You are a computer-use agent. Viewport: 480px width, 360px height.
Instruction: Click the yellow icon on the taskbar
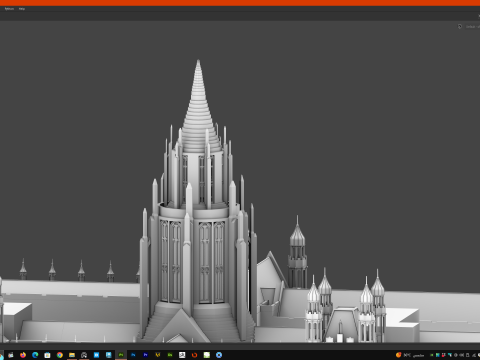(x=158, y=355)
